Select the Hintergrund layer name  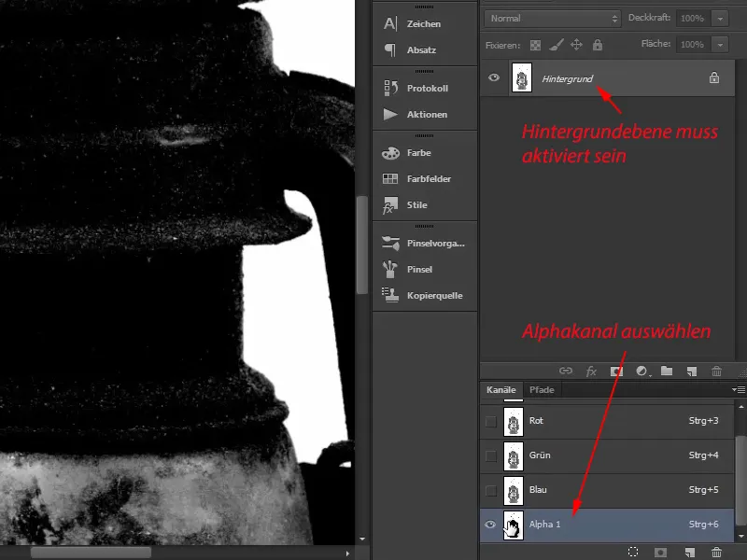(567, 78)
